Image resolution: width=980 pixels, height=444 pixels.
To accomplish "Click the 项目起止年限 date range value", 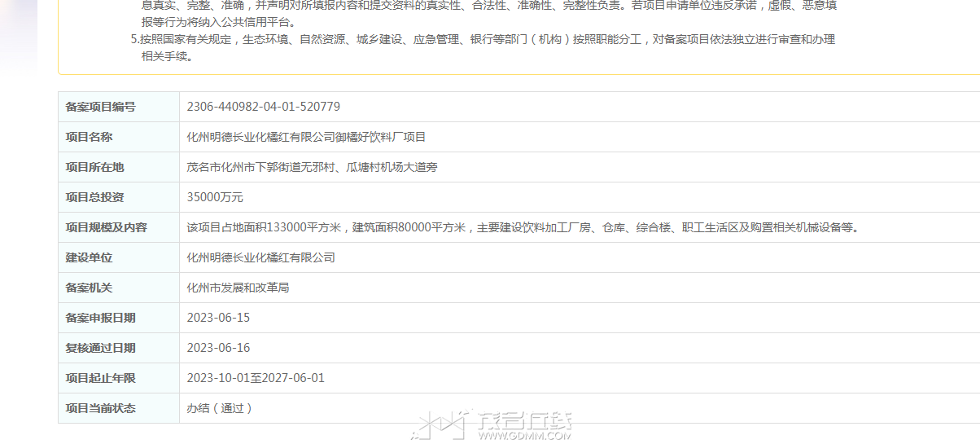I will pos(256,378).
